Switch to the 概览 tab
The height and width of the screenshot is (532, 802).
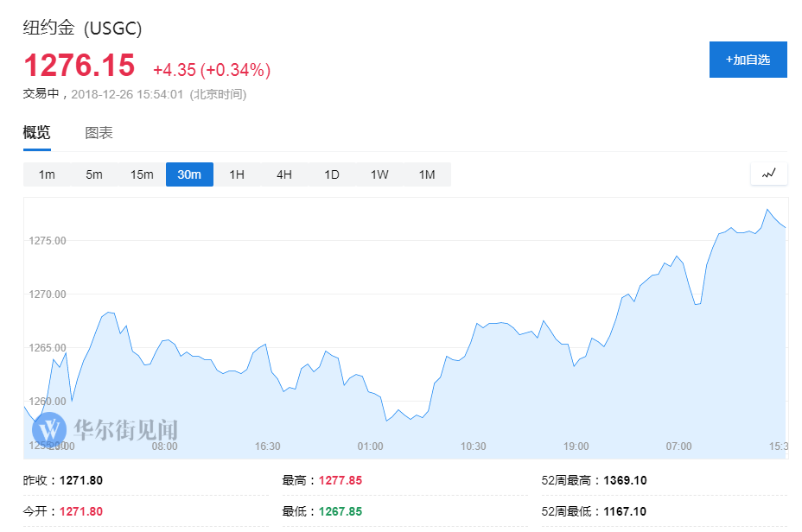[x=36, y=132]
